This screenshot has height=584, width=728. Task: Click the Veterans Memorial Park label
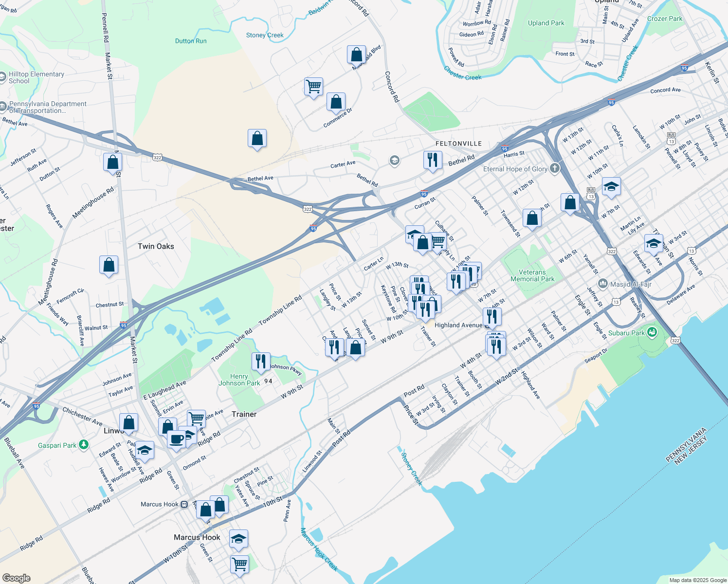coord(532,275)
